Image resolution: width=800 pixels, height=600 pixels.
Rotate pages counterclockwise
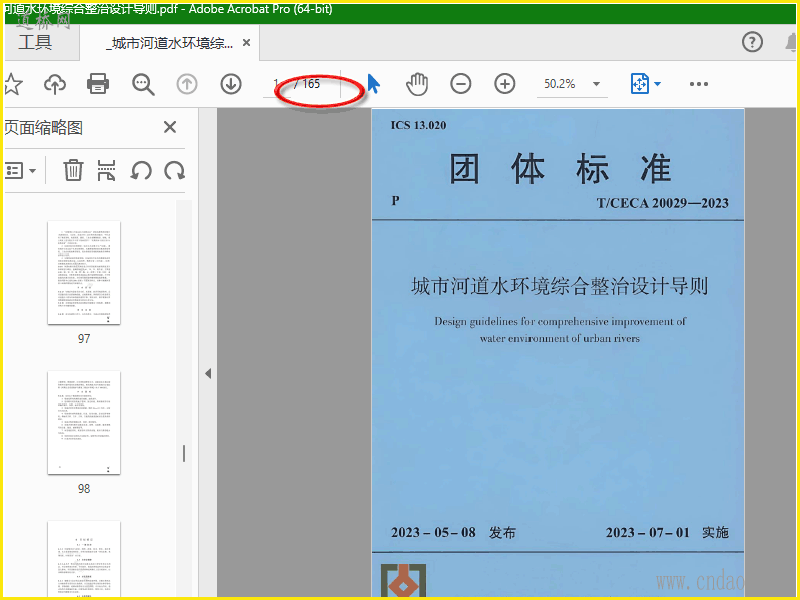tap(141, 170)
